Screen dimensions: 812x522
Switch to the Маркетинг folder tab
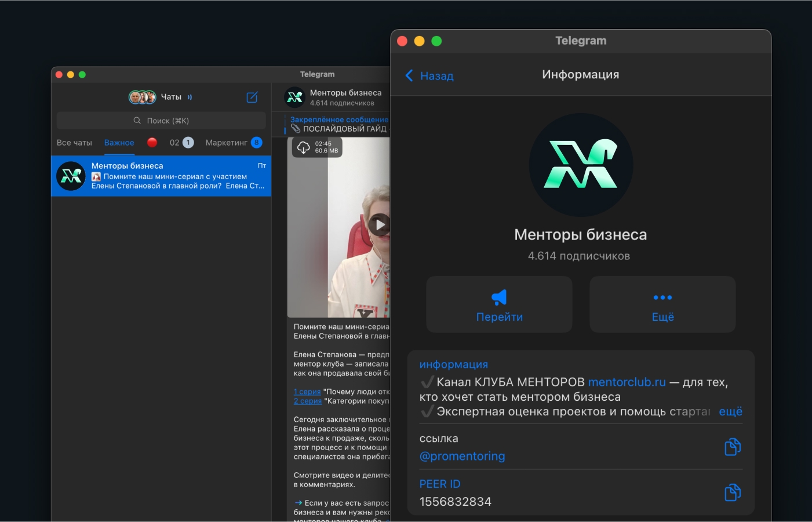234,143
